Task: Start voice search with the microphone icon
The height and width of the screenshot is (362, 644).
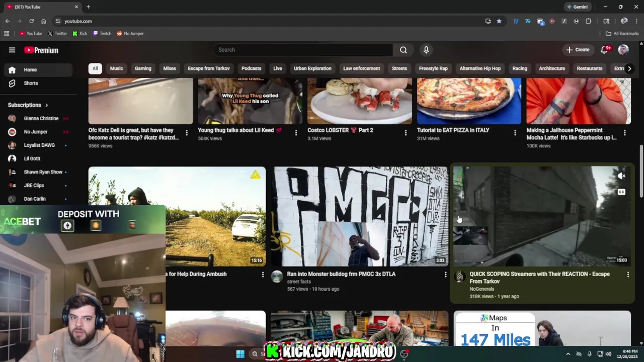Action: [426, 50]
